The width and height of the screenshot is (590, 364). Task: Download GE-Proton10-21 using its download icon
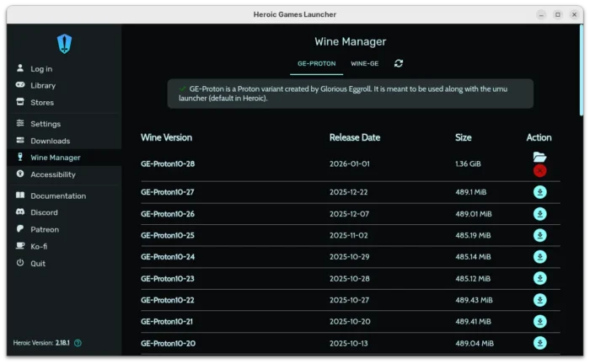click(x=539, y=322)
